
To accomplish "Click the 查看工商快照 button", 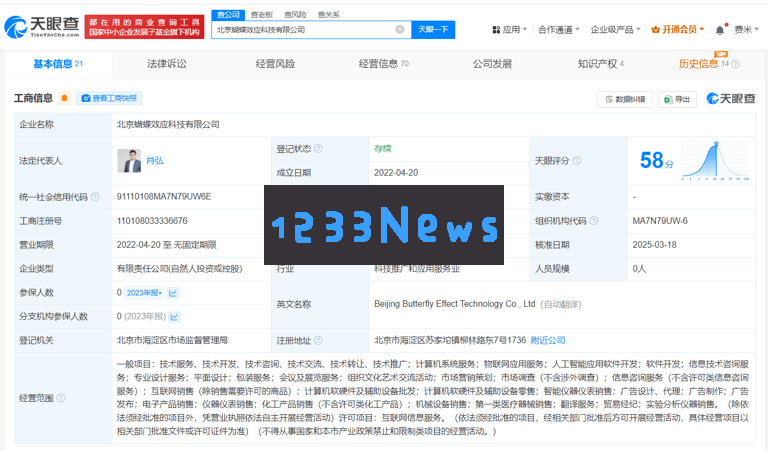I will point(109,98).
